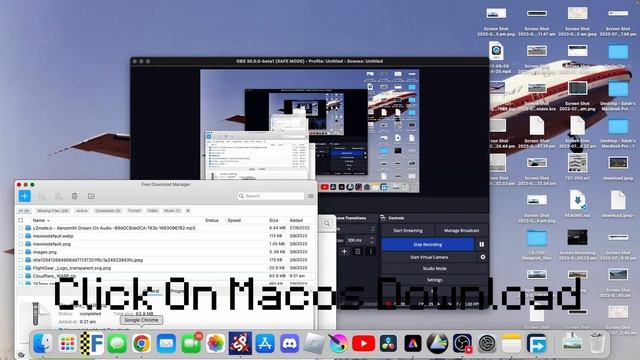Image resolution: width=640 pixels, height=360 pixels.
Task: Click the Added column header
Action: [x=296, y=220]
